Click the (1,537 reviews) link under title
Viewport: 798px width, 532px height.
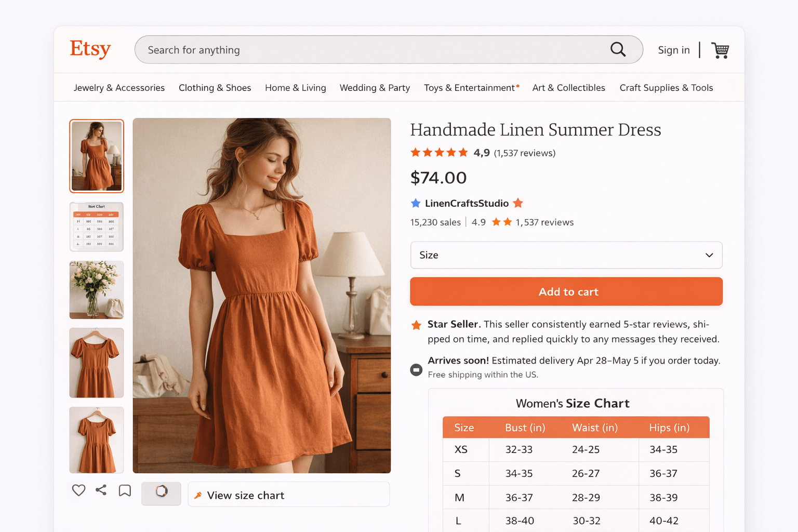(525, 153)
